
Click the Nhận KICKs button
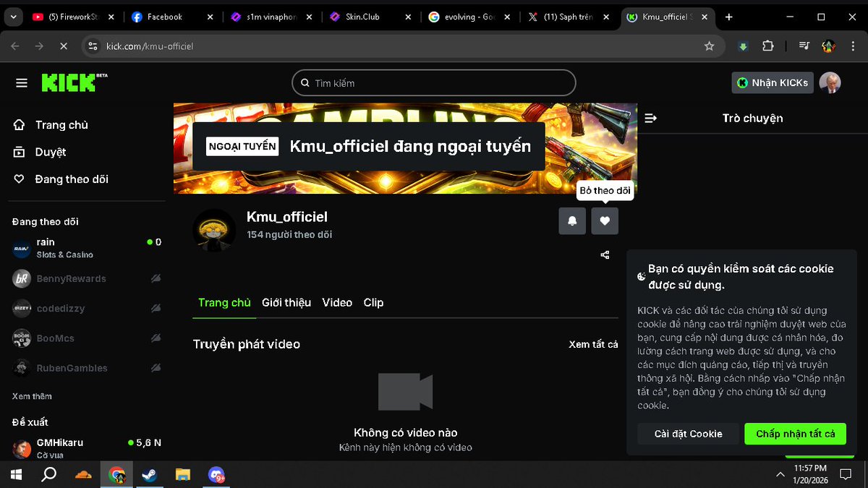tap(773, 83)
